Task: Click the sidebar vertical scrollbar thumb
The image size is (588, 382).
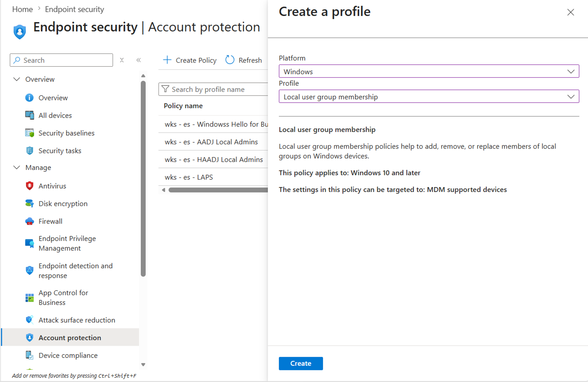Action: [x=143, y=179]
